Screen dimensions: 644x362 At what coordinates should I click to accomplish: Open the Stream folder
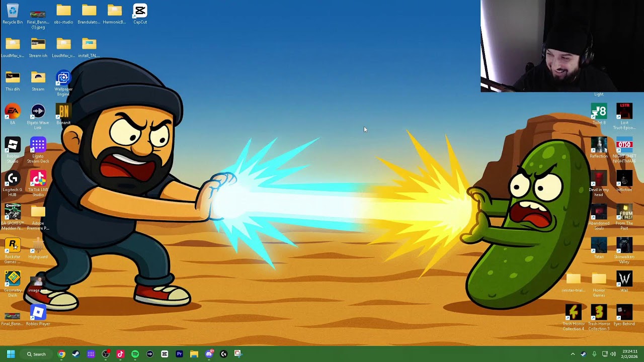tap(38, 81)
